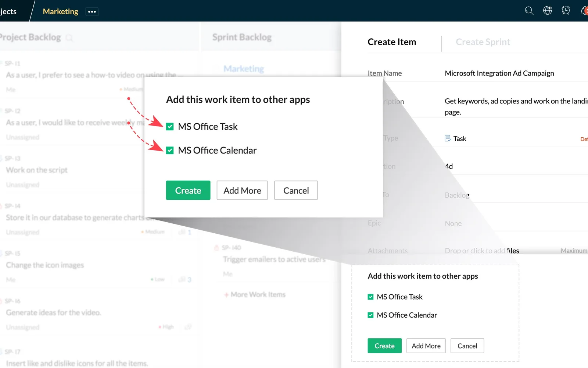Screen dimensions: 588x368
Task: Click the More Work Items link
Action: pos(255,294)
